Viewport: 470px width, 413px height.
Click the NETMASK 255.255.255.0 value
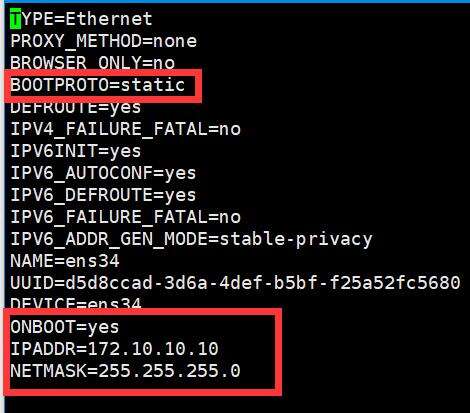coord(169,371)
